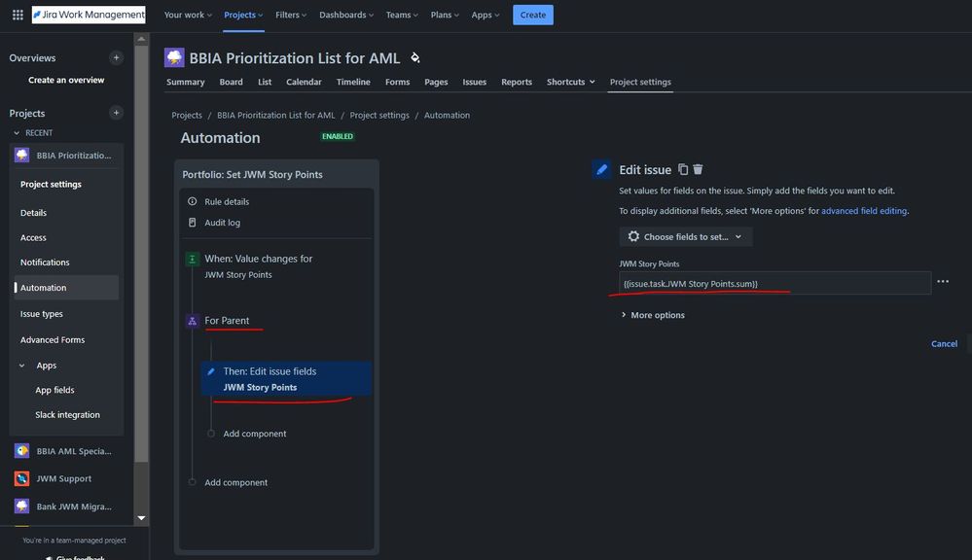Open the Projects dropdown menu
Image resolution: width=972 pixels, height=560 pixels.
pos(243,15)
